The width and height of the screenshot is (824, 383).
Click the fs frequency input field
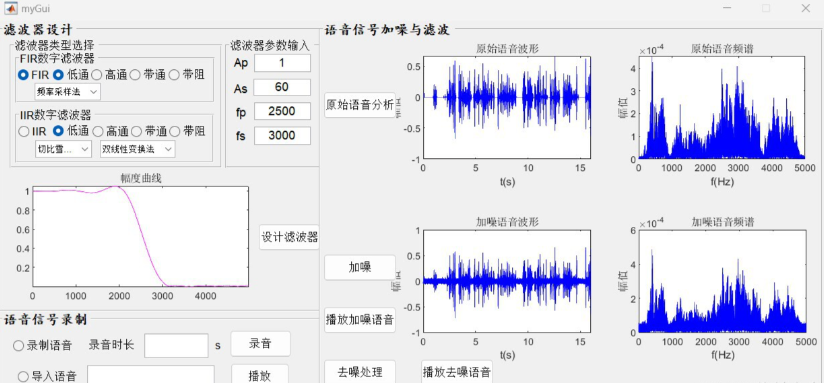(282, 136)
